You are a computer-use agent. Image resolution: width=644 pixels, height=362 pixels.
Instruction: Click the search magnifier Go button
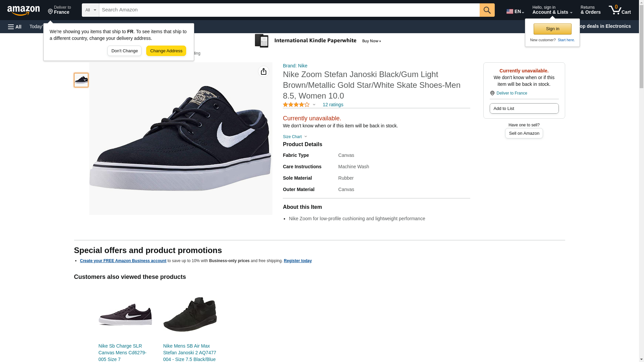pos(487,10)
